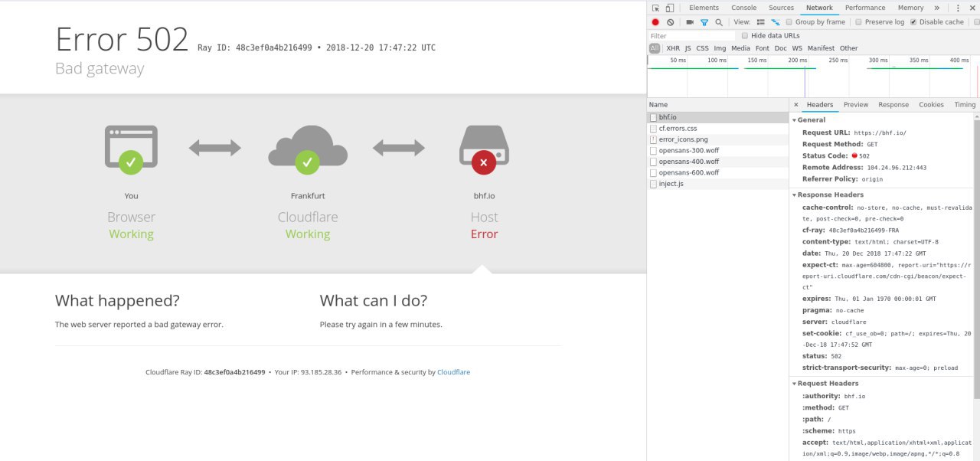This screenshot has height=461, width=980.
Task: Filter requests by Img
Action: pos(720,48)
